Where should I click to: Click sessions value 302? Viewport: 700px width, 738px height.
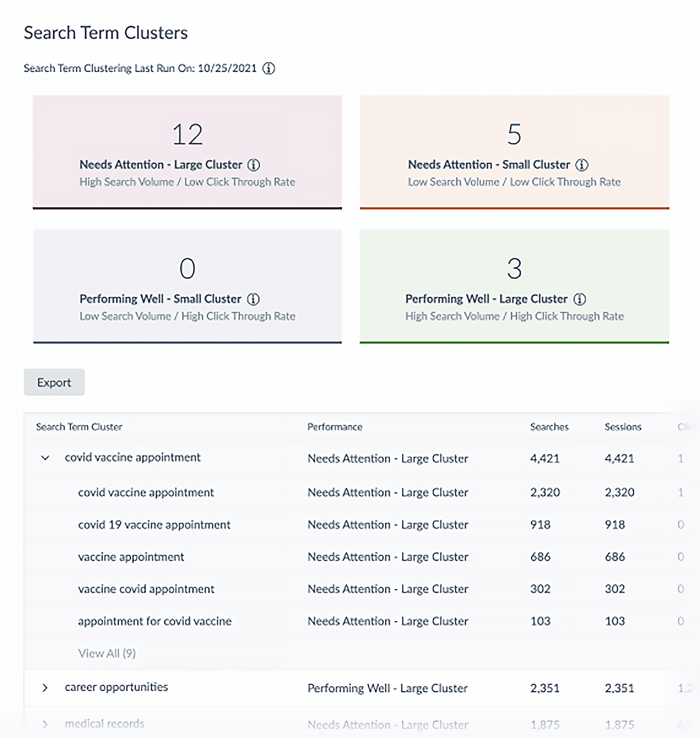615,589
